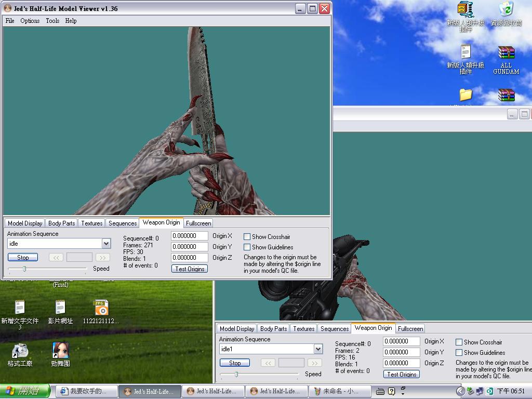Open the 開始 Start menu

25,391
